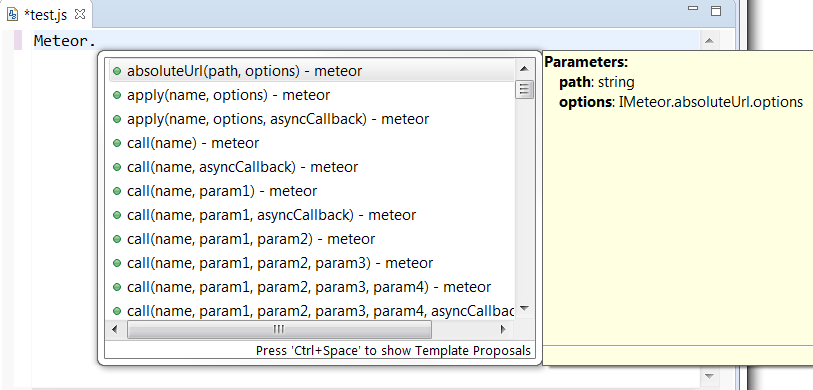Viewport: 813px width, 390px height.
Task: Select apply(name, options) proposal
Action: 312,95
